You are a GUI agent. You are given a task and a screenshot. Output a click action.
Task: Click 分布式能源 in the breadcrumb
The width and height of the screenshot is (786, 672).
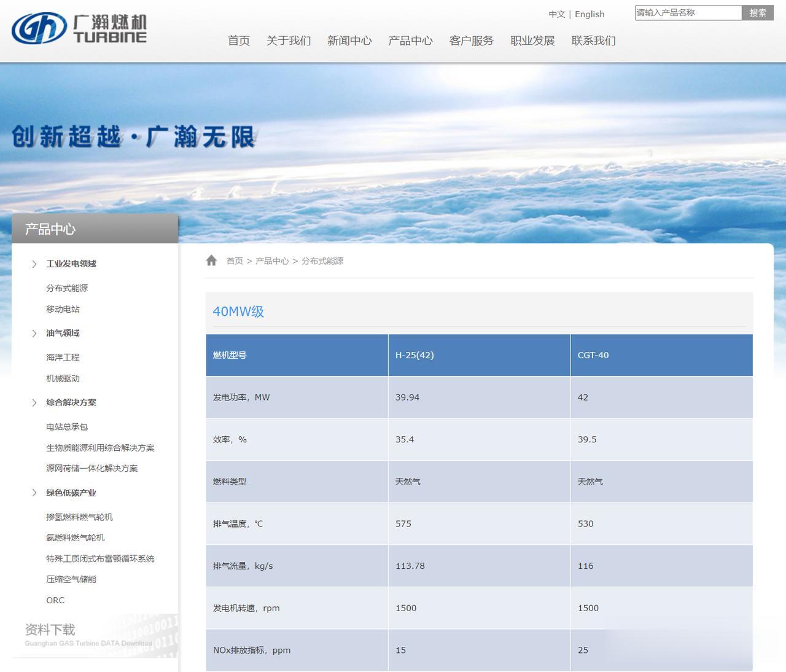tap(322, 261)
